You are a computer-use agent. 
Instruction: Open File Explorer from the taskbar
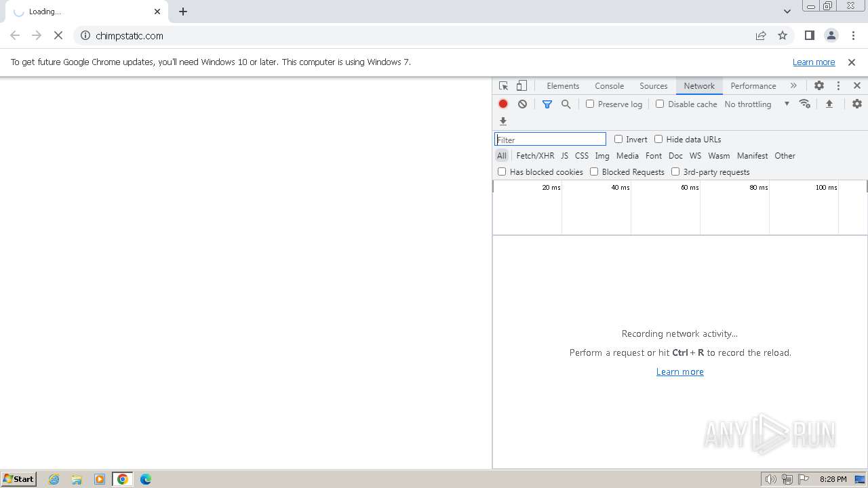click(x=77, y=479)
